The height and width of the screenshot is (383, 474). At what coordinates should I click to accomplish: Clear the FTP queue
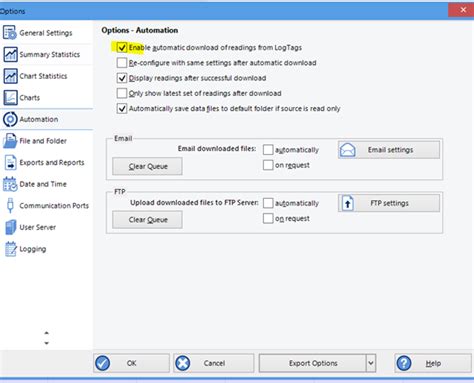point(147,220)
